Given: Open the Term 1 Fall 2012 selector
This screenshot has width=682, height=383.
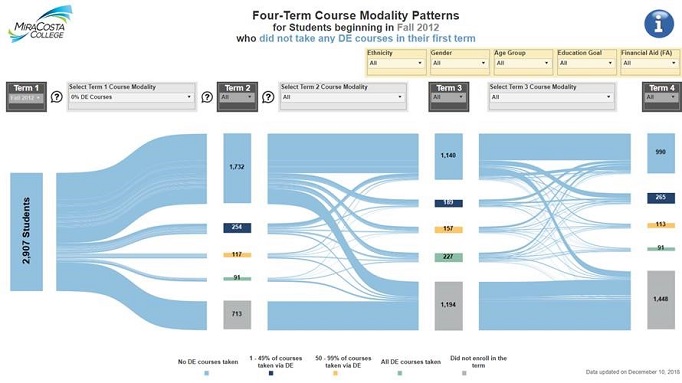Looking at the screenshot, I should coord(26,98).
